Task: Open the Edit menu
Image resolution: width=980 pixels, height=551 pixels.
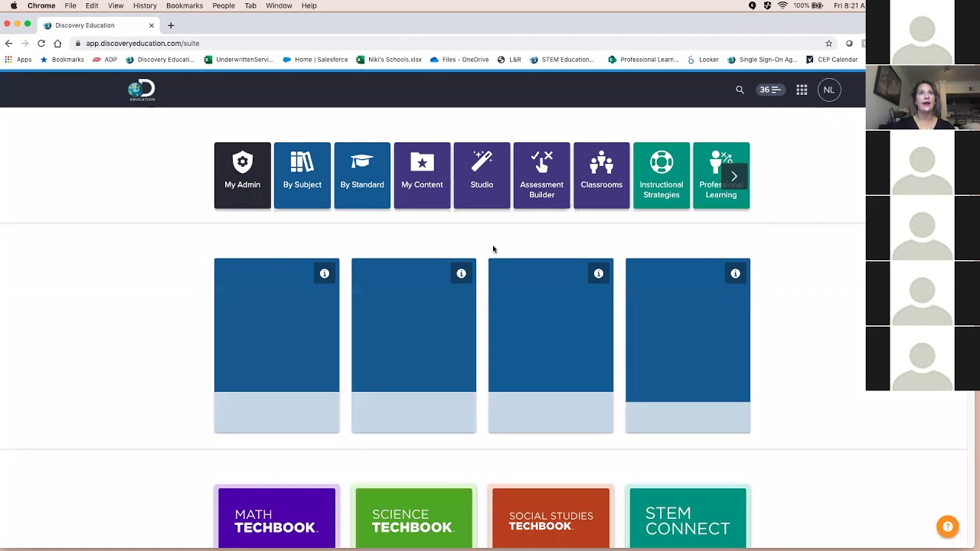Action: [x=92, y=5]
